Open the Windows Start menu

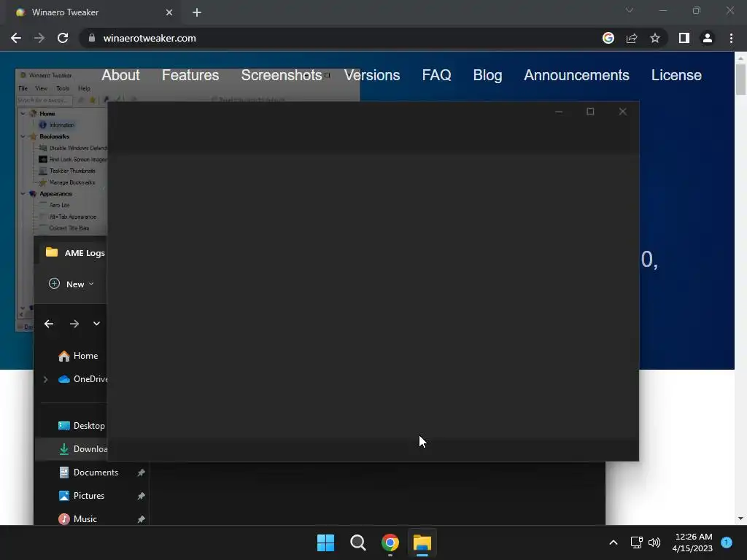point(326,542)
